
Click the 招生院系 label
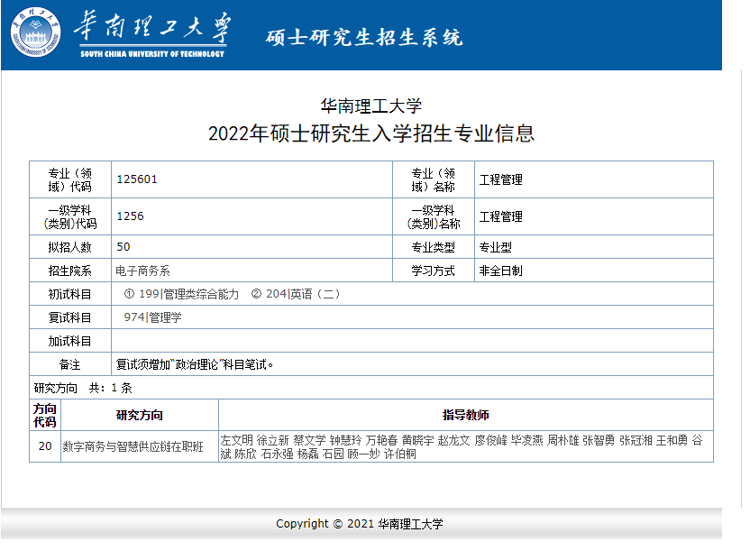[69, 271]
